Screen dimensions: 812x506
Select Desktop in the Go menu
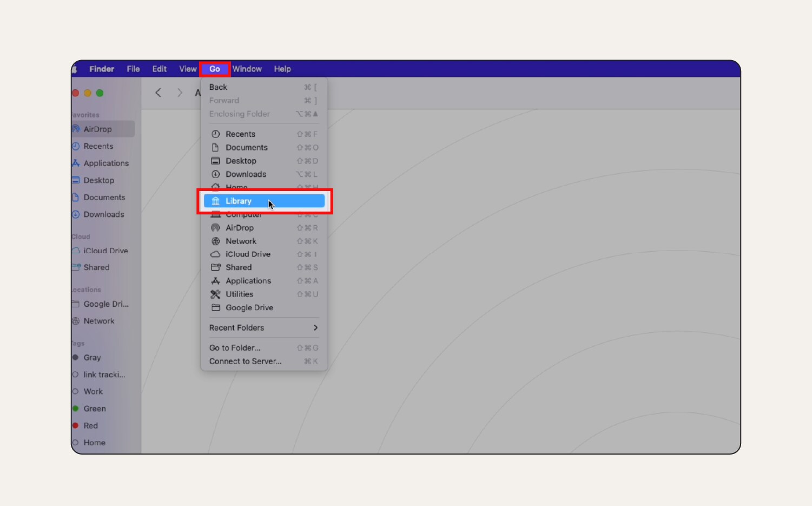coord(264,161)
